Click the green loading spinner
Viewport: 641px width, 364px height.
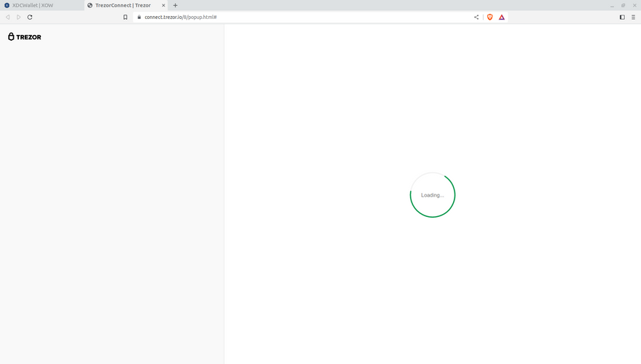point(433,195)
